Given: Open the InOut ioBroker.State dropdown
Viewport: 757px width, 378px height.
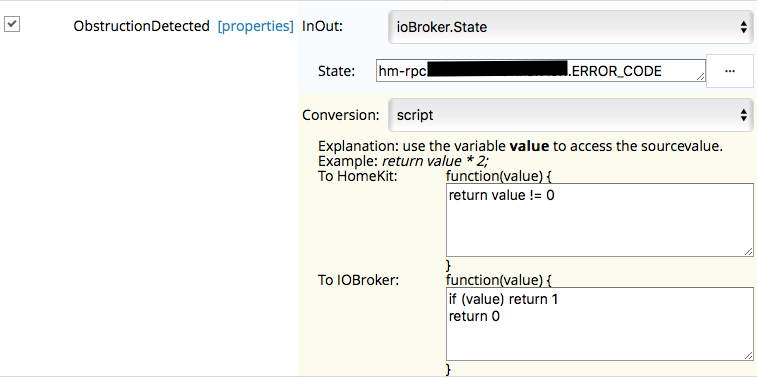Looking at the screenshot, I should coord(571,27).
